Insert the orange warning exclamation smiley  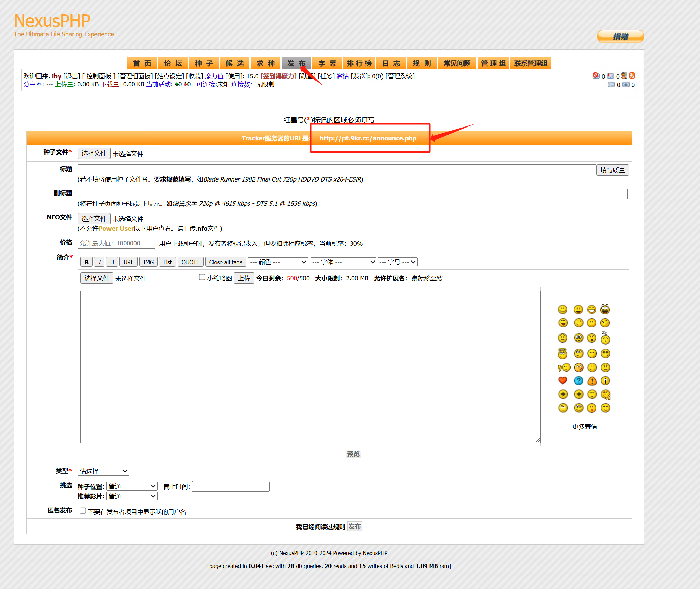(x=592, y=380)
